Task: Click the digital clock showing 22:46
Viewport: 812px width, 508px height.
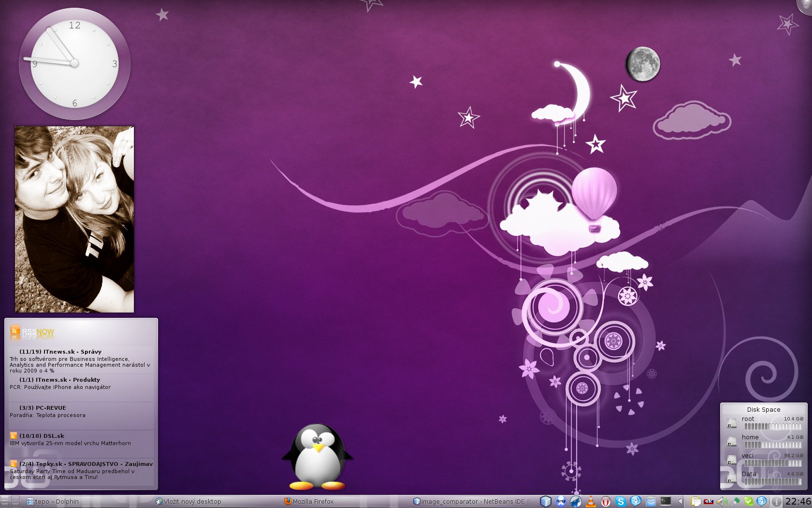Action: (x=797, y=502)
